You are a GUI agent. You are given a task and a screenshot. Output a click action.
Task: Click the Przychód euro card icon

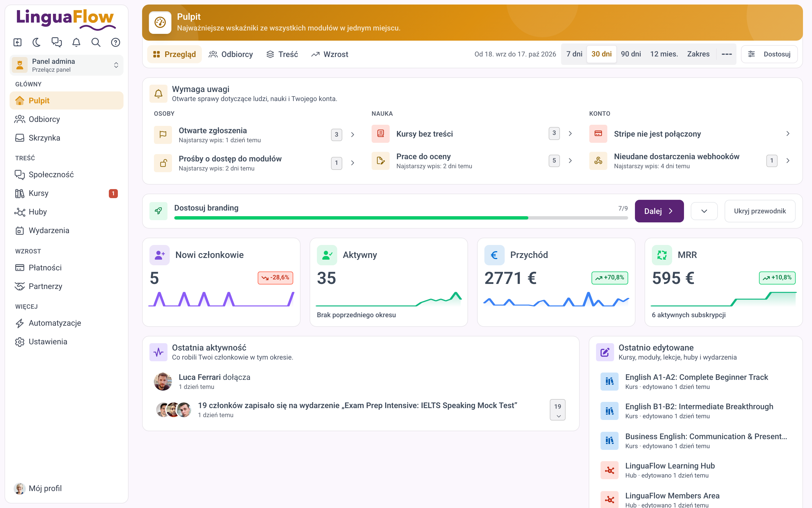[494, 255]
